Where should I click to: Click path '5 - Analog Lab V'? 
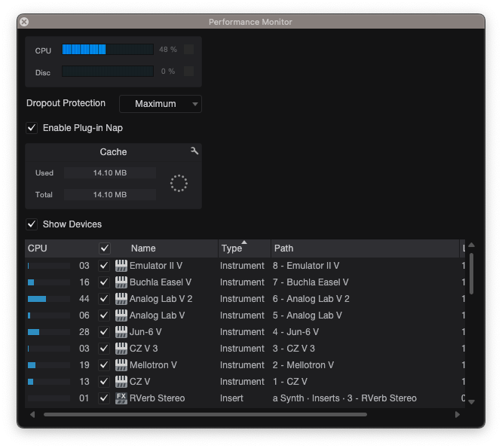click(x=308, y=315)
